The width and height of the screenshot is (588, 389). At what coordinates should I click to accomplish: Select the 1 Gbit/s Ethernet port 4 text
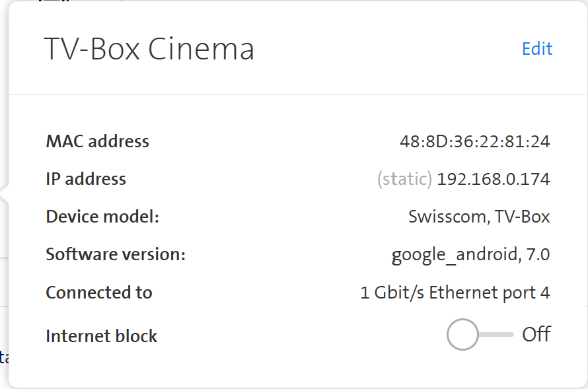point(455,293)
